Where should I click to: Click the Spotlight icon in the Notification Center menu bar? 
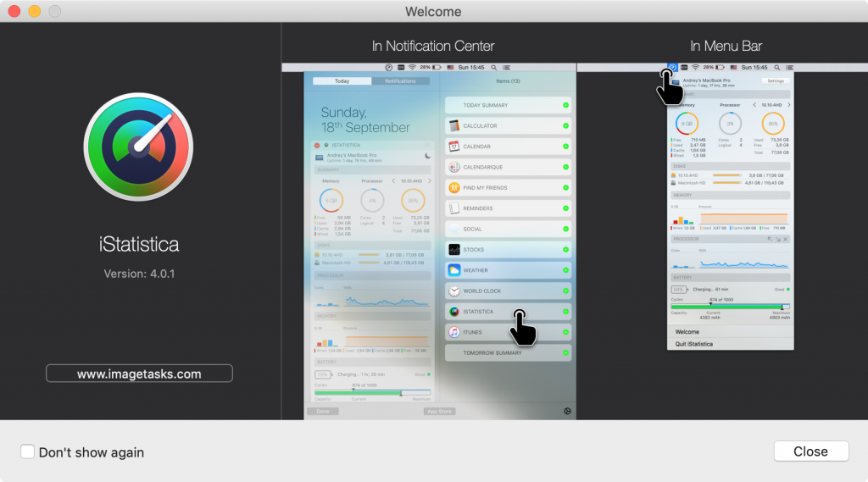[x=494, y=68]
